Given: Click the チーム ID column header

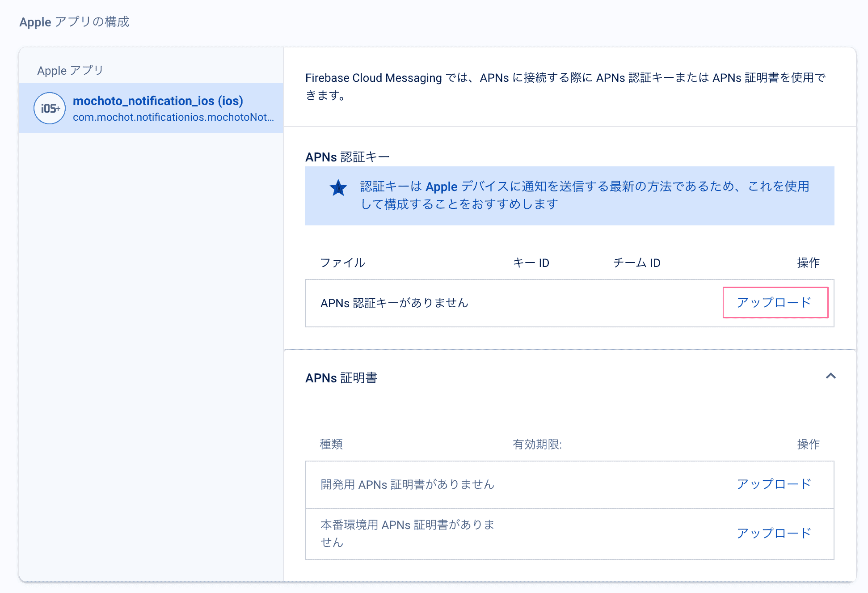Looking at the screenshot, I should point(637,263).
